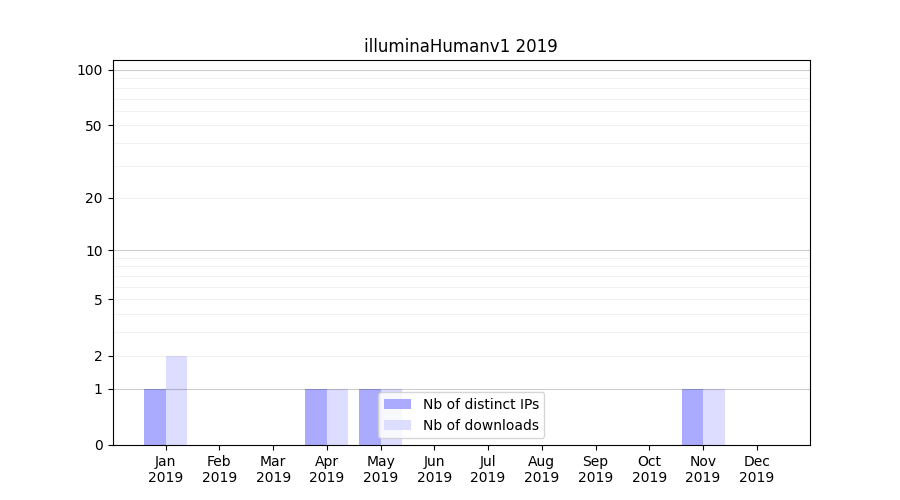Viewport: 900px width, 500px height.
Task: Select the 10 tick on the y-axis
Action: (x=94, y=251)
